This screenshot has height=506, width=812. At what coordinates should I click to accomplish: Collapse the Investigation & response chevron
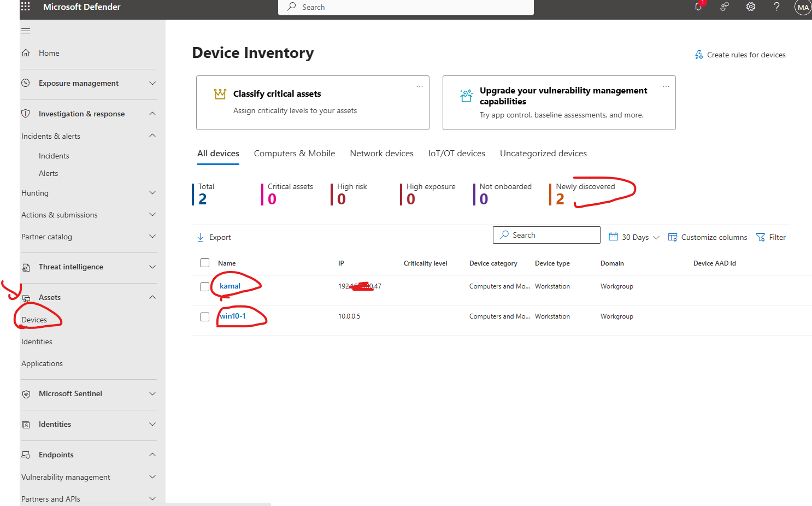click(x=152, y=114)
